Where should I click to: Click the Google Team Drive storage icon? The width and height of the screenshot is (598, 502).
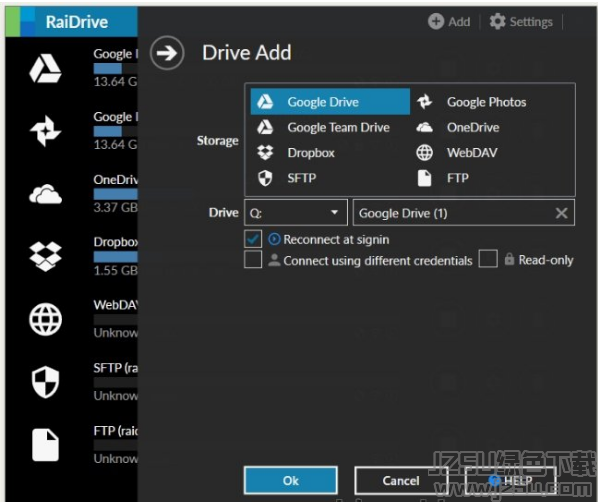pyautogui.click(x=265, y=127)
